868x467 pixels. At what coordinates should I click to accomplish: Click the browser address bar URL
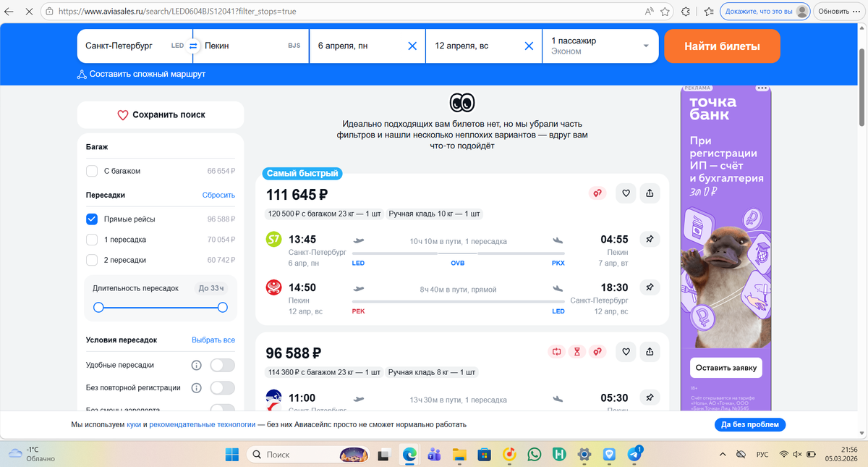pyautogui.click(x=177, y=12)
